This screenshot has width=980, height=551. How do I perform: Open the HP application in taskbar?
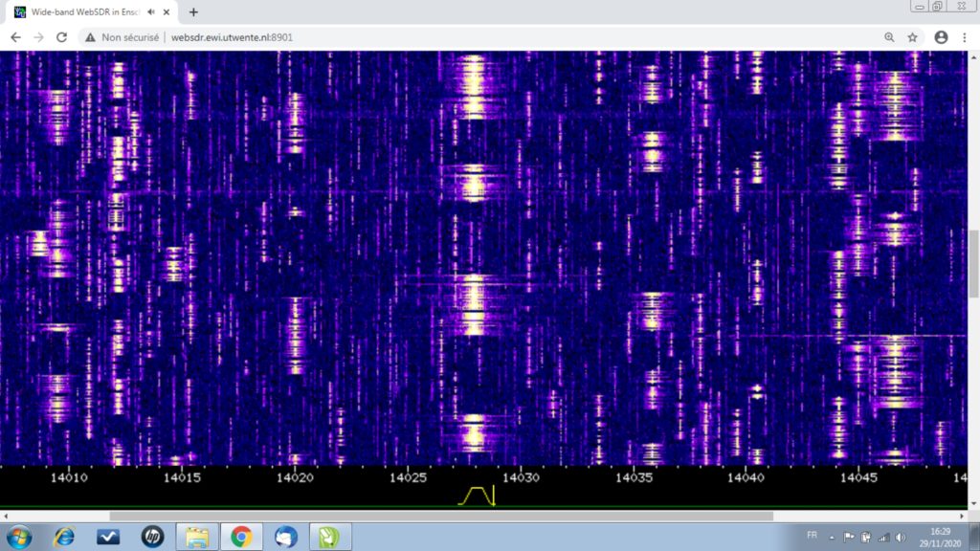click(x=152, y=537)
